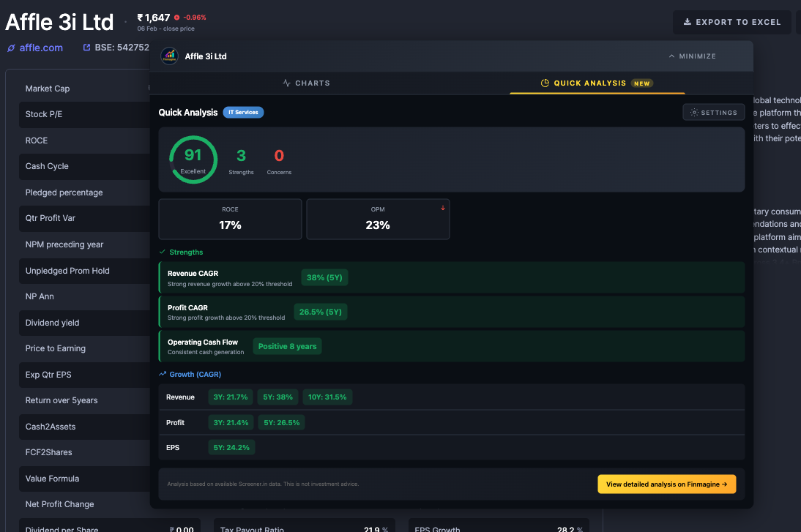
Task: Open the affle.com website link
Action: [x=41, y=48]
